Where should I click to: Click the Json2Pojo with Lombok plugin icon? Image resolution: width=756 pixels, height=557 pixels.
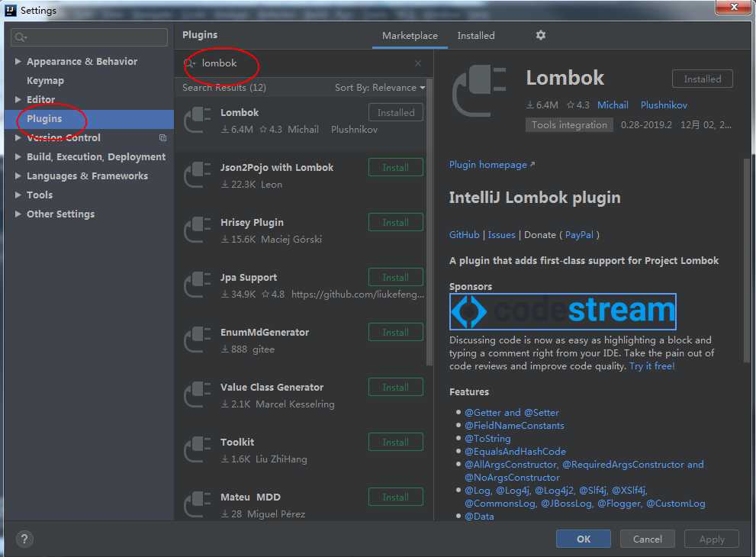click(x=198, y=175)
